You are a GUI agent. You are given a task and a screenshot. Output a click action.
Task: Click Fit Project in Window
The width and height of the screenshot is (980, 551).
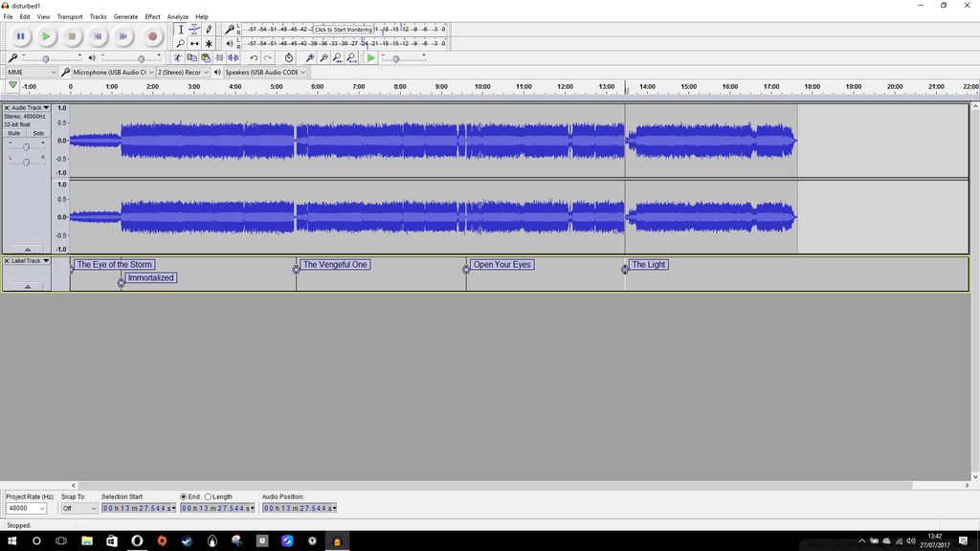coord(352,56)
